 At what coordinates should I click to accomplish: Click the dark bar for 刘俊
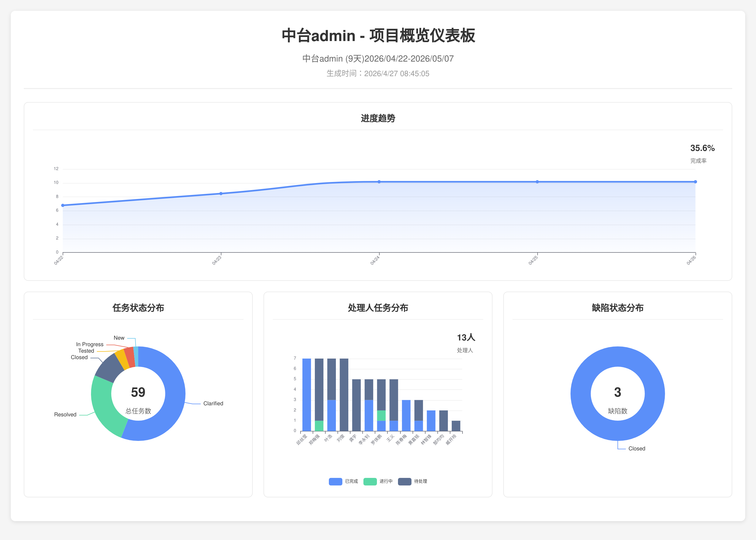click(x=344, y=395)
